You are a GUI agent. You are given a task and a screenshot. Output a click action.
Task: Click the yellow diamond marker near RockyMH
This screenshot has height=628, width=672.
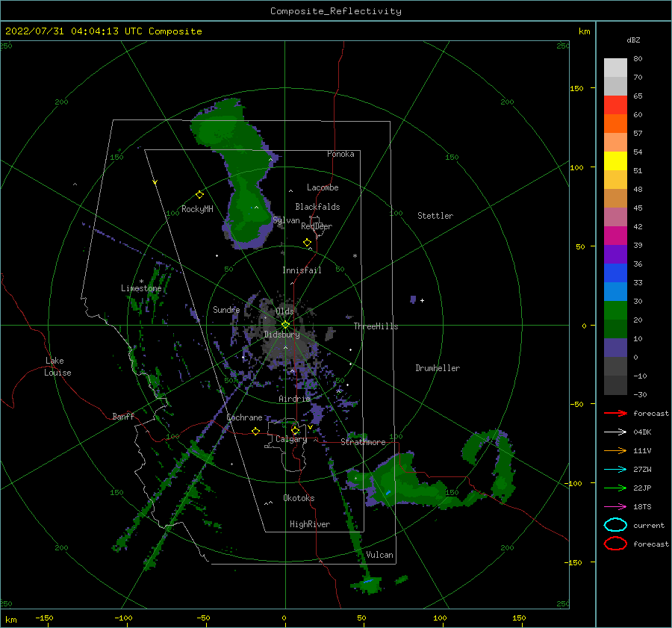click(199, 195)
